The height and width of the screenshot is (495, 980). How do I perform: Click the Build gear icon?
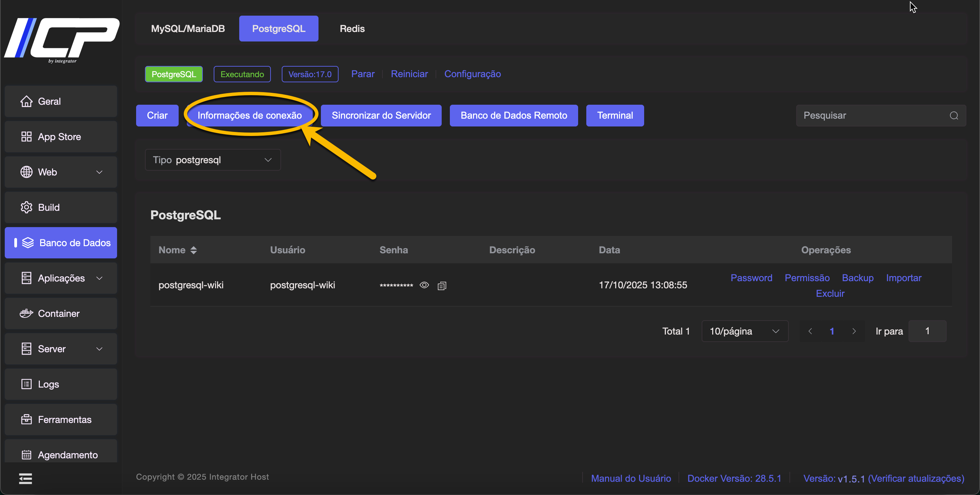click(26, 208)
